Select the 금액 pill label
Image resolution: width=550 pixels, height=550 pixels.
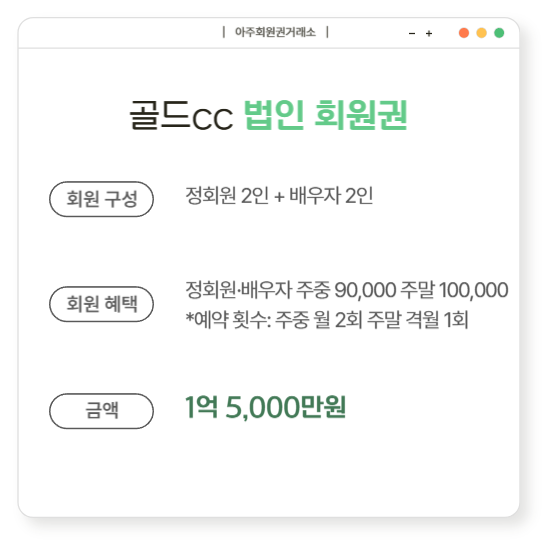coord(101,411)
